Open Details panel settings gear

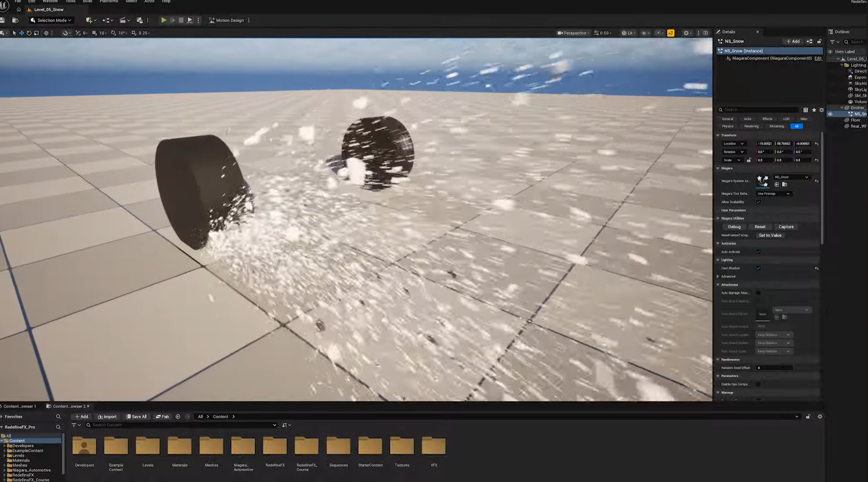pyautogui.click(x=821, y=110)
